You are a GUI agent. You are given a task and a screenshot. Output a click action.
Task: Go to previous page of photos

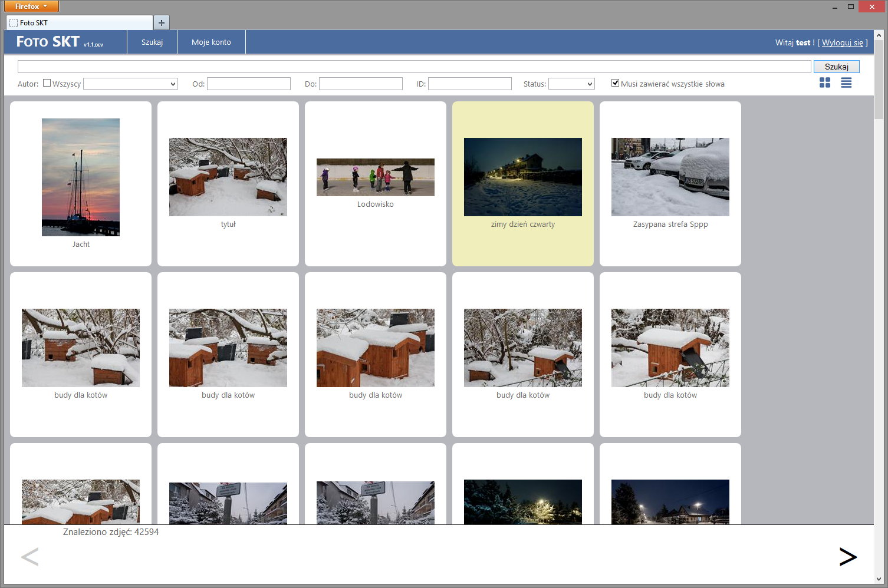pos(30,557)
